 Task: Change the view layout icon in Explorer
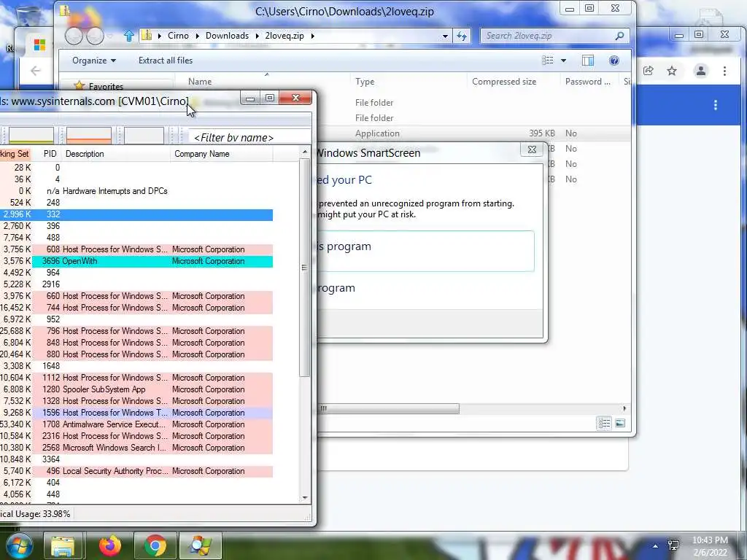tap(548, 61)
